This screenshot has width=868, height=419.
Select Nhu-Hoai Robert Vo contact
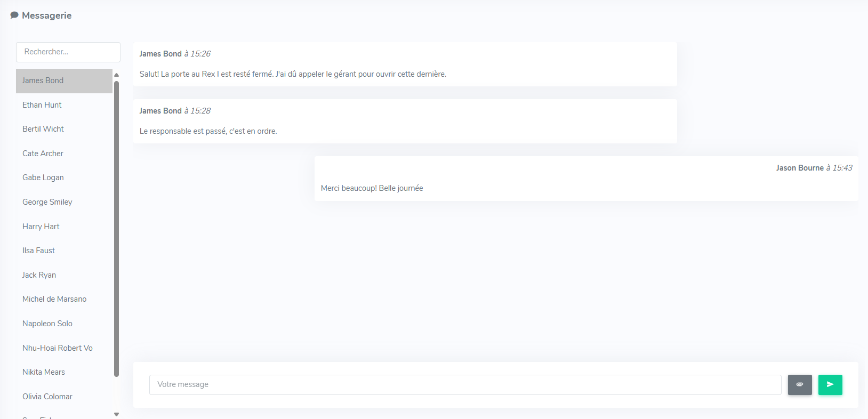tap(58, 348)
